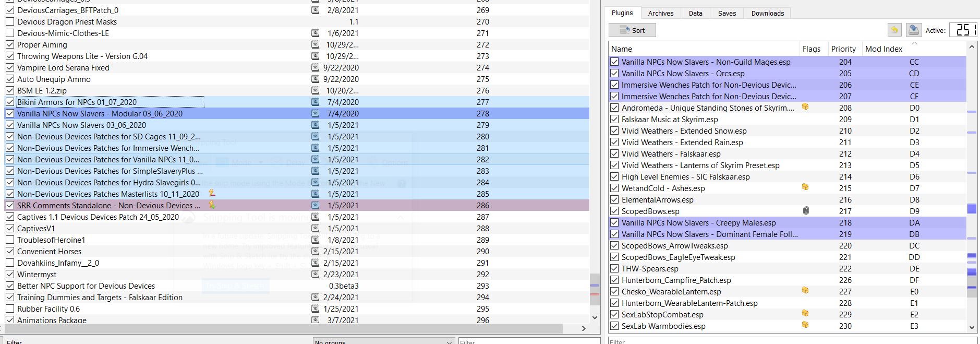Open the Archives tab
The width and height of the screenshot is (980, 344).
[661, 14]
